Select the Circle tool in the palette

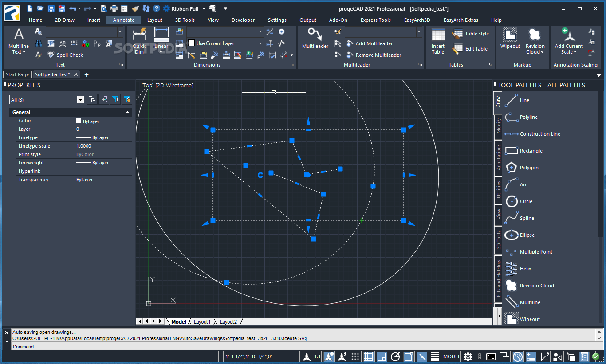526,201
